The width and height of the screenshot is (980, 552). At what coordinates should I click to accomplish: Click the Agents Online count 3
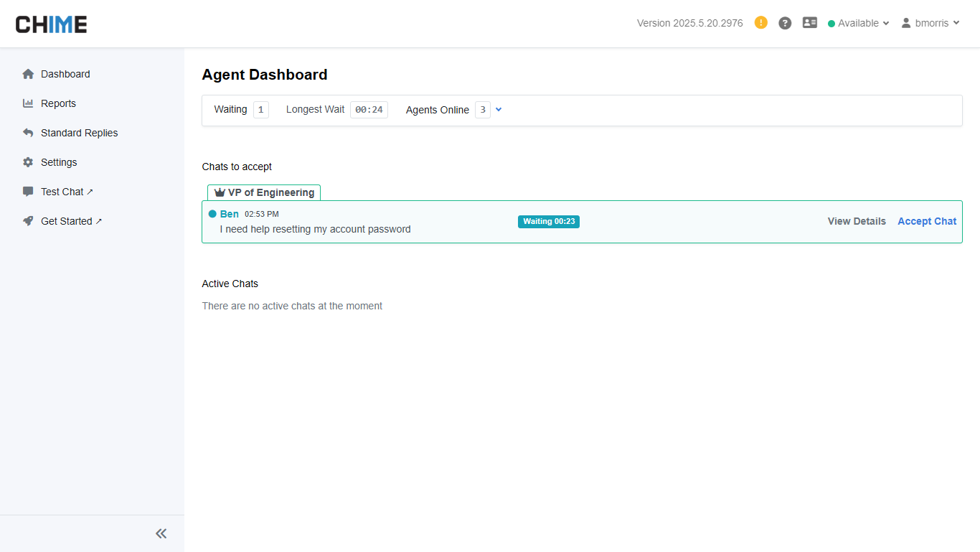tap(483, 110)
